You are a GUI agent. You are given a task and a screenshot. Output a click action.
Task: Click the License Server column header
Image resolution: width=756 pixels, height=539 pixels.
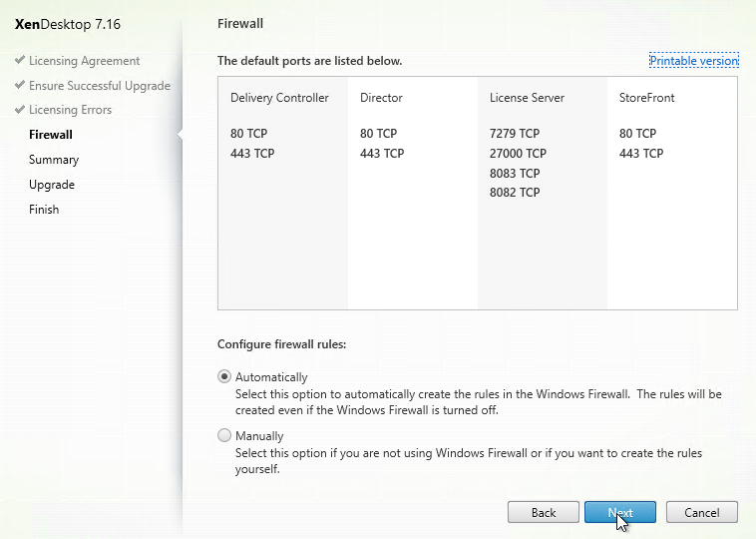(x=527, y=98)
